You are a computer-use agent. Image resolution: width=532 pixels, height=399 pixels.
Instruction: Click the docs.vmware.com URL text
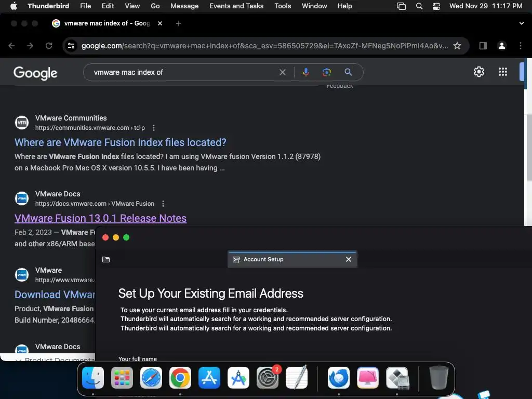click(x=95, y=204)
